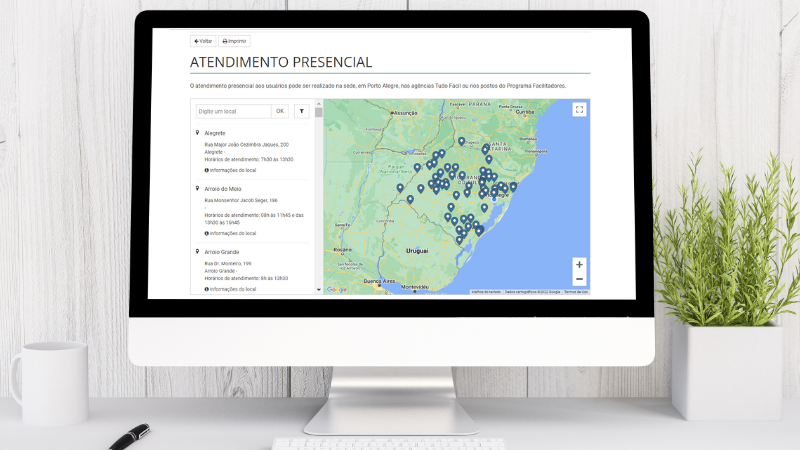The width and height of the screenshot is (800, 450).
Task: Select the Alegrete location pin icon
Action: click(197, 133)
